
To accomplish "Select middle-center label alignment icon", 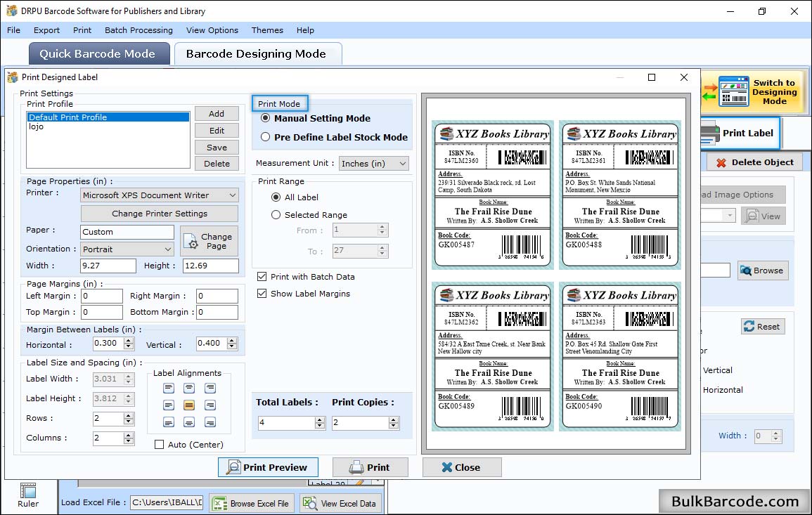I will [189, 405].
